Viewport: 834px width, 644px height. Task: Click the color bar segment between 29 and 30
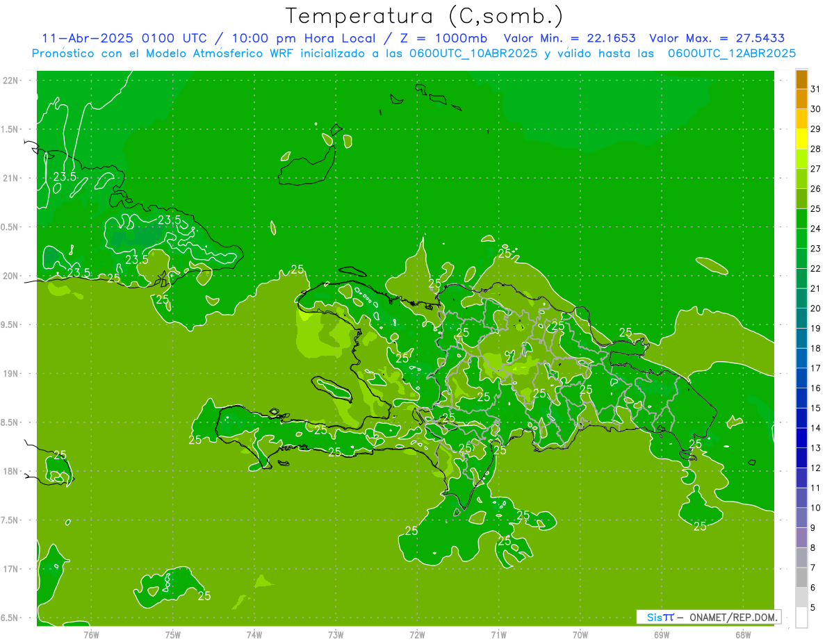801,119
